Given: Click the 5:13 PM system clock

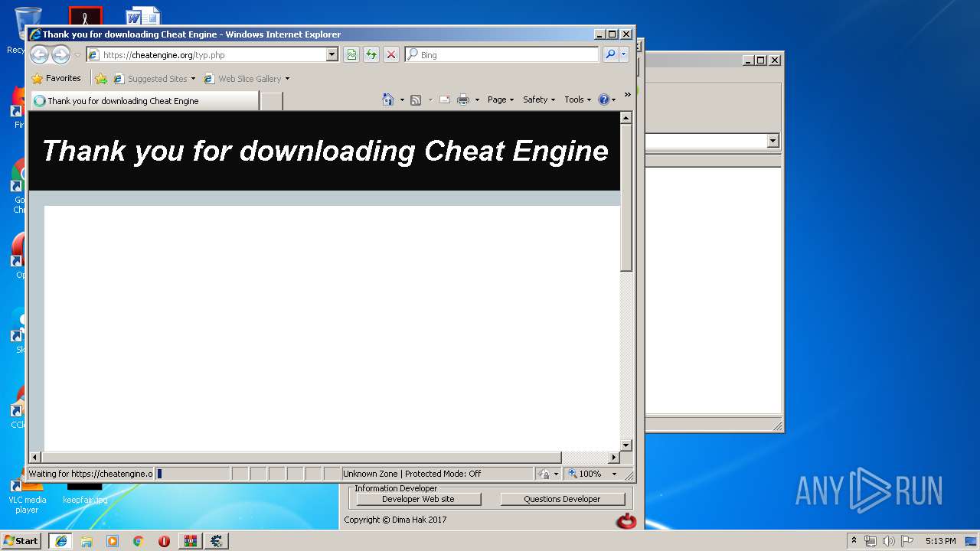Looking at the screenshot, I should pyautogui.click(x=940, y=541).
